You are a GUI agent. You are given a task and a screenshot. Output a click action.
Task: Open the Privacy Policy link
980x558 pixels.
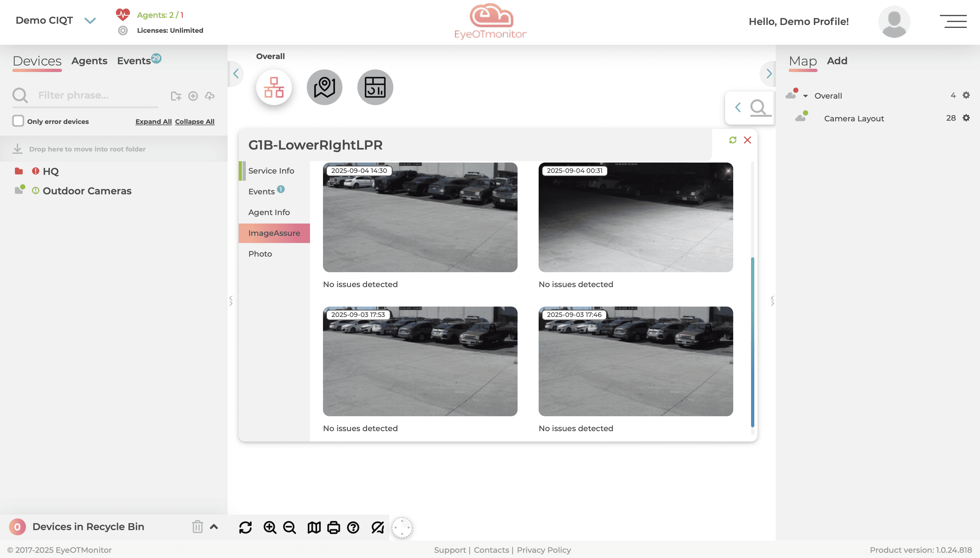pos(544,550)
